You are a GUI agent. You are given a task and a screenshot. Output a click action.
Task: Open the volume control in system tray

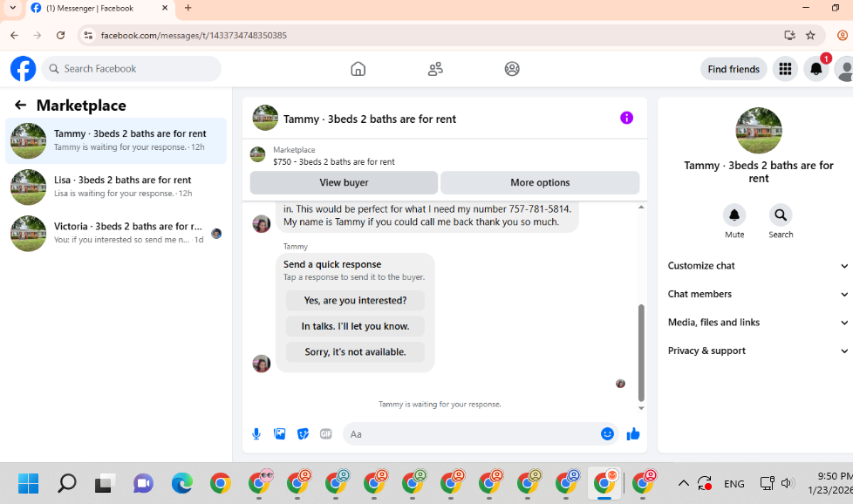pyautogui.click(x=788, y=483)
